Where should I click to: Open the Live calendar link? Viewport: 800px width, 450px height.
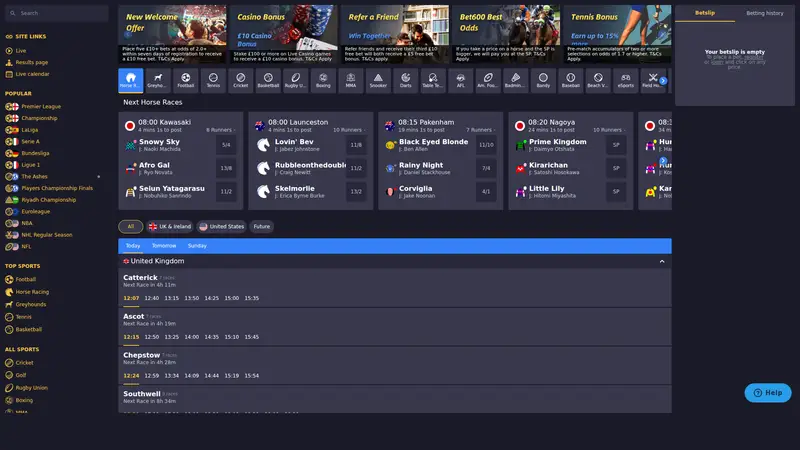tap(32, 74)
